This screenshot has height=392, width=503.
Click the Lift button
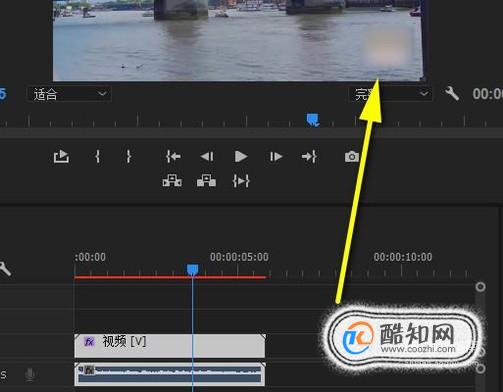pyautogui.click(x=172, y=181)
